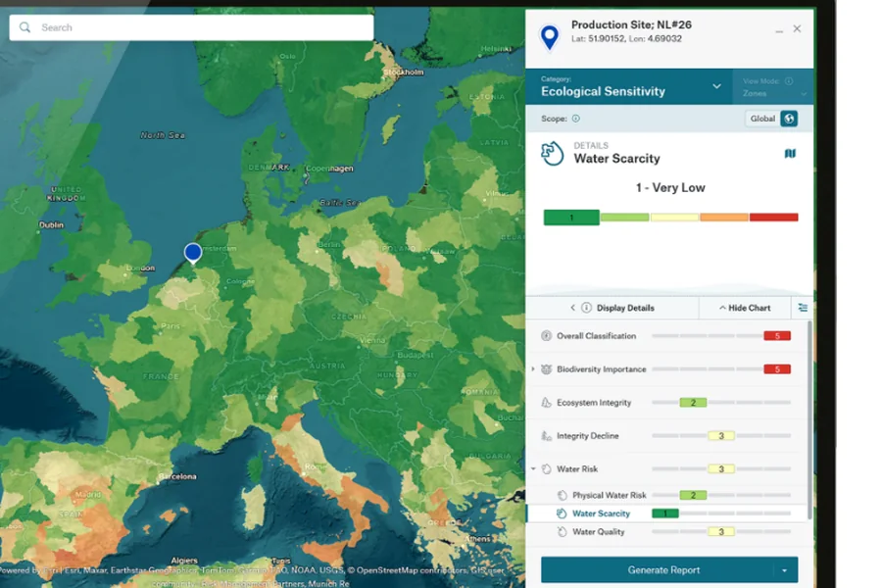Click the magnifier icon in the search bar
882x588 pixels.
click(24, 27)
